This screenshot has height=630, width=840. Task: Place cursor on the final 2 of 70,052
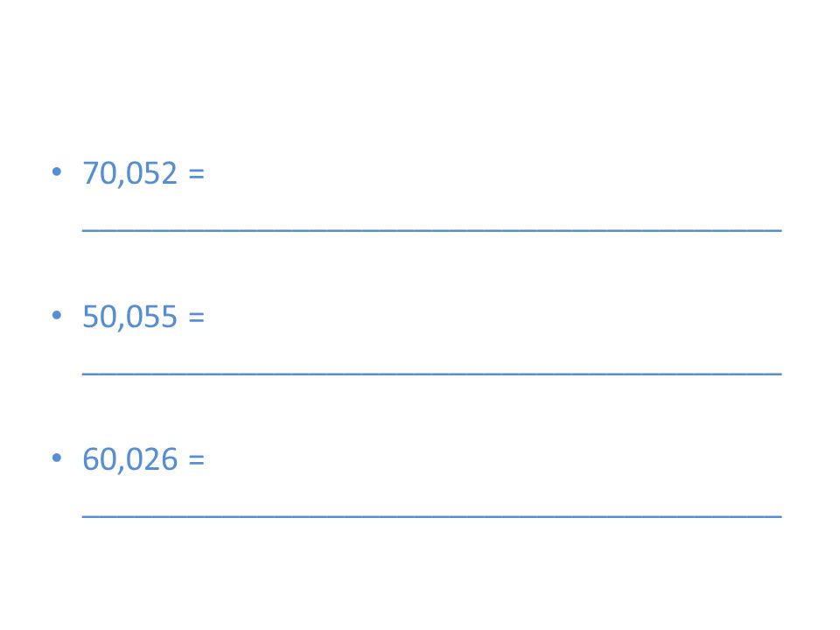coord(169,173)
